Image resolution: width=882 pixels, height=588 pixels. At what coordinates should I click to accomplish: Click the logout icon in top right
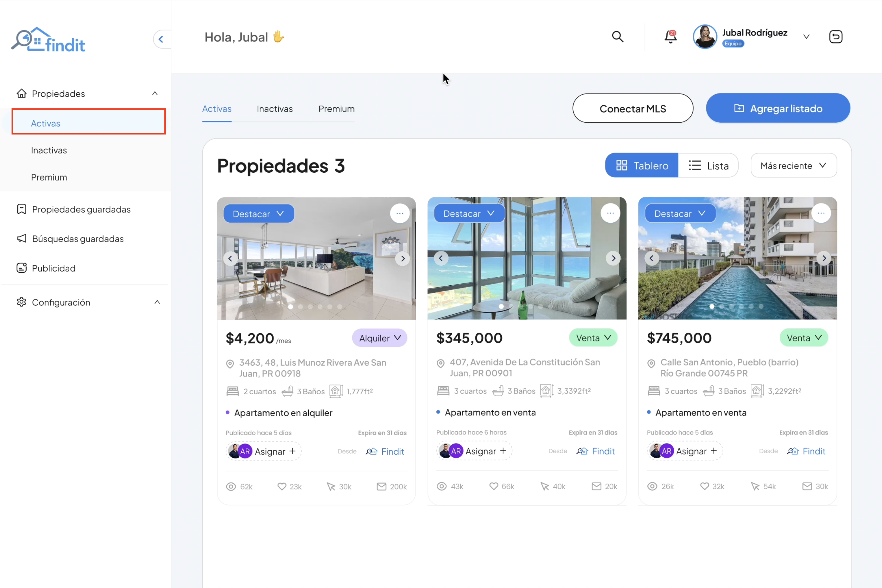coord(835,37)
